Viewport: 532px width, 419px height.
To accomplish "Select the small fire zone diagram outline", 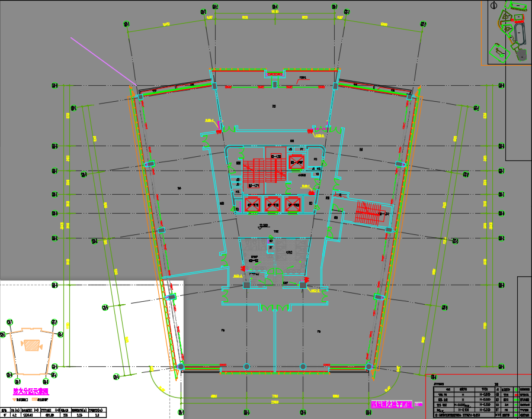I will pyautogui.click(x=32, y=350).
